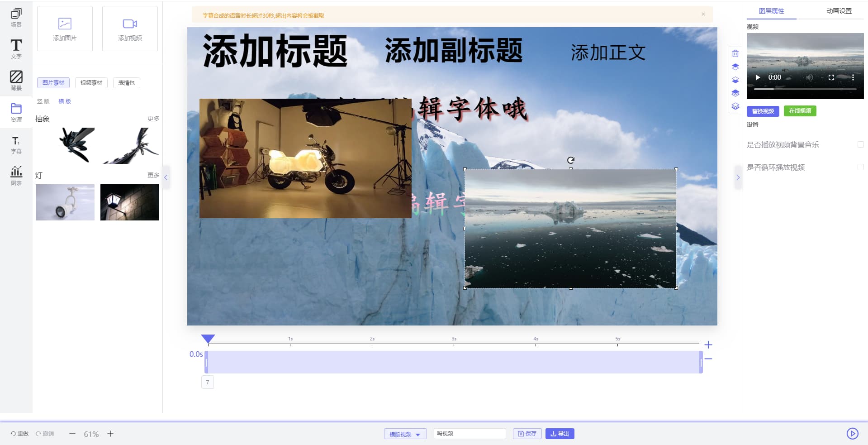Collapse the left resource panel
This screenshot has height=445, width=868.
(166, 177)
